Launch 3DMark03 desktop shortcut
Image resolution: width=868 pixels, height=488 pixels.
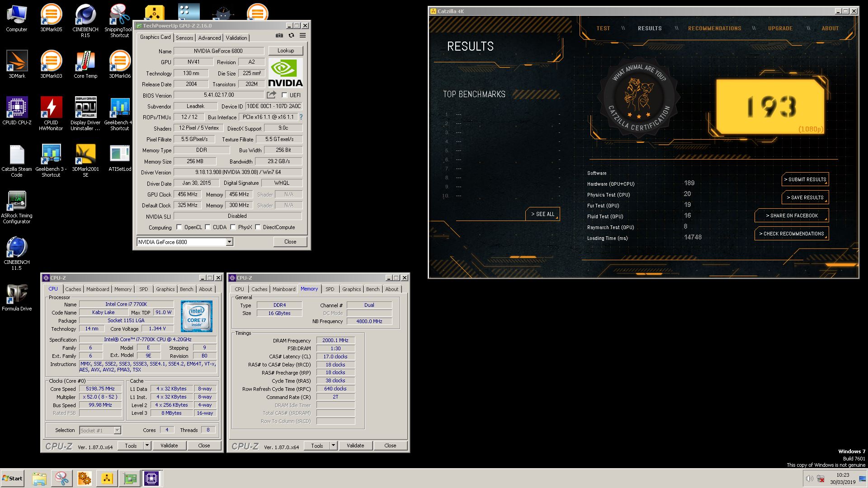click(x=51, y=65)
